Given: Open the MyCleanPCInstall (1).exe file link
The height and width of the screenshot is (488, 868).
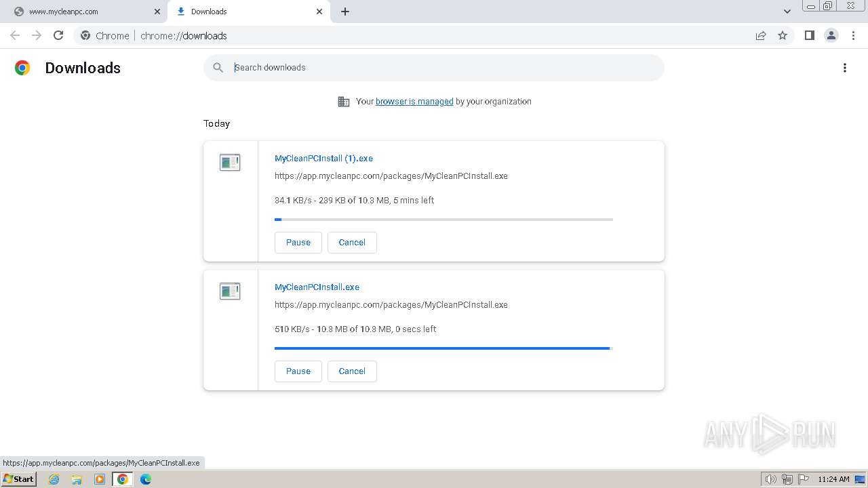Looking at the screenshot, I should (323, 158).
